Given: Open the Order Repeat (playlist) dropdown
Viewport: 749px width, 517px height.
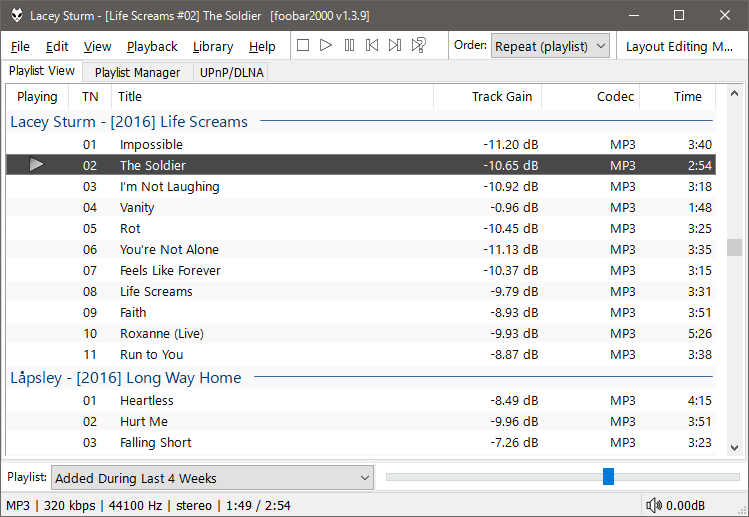Looking at the screenshot, I should coord(550,46).
